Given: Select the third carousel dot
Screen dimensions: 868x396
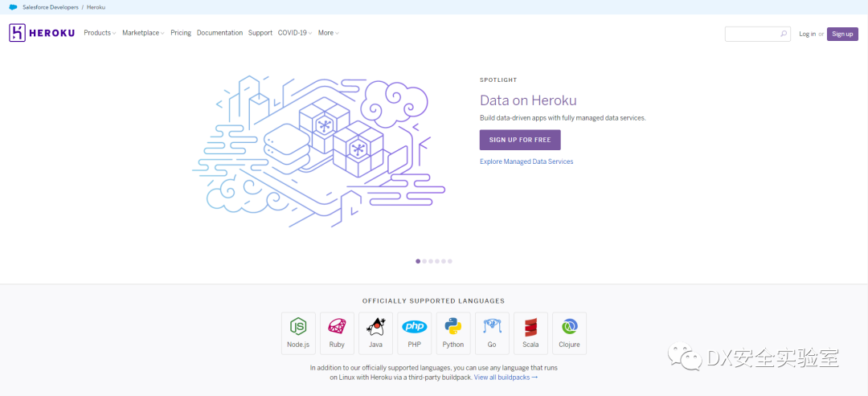Looking at the screenshot, I should coord(431,261).
